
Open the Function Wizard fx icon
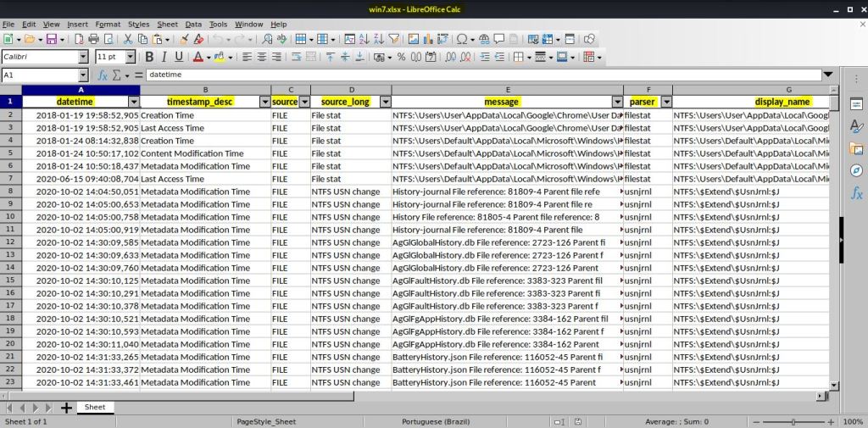tap(103, 75)
